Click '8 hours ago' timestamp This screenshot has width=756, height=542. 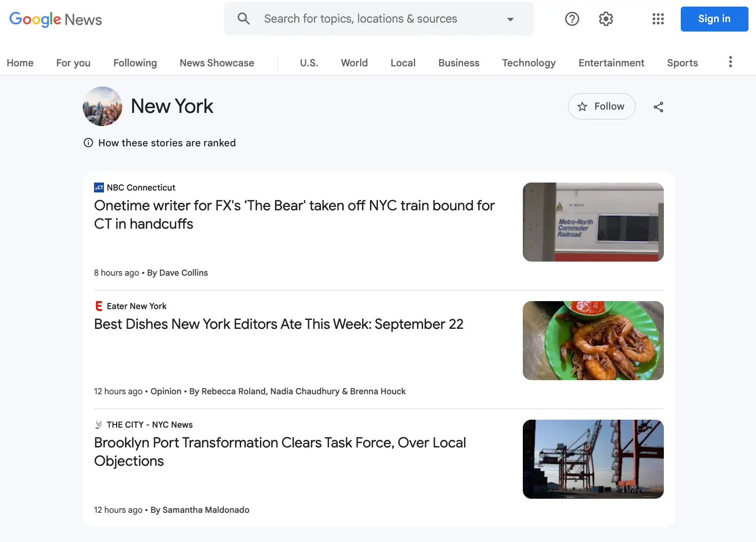click(x=117, y=272)
